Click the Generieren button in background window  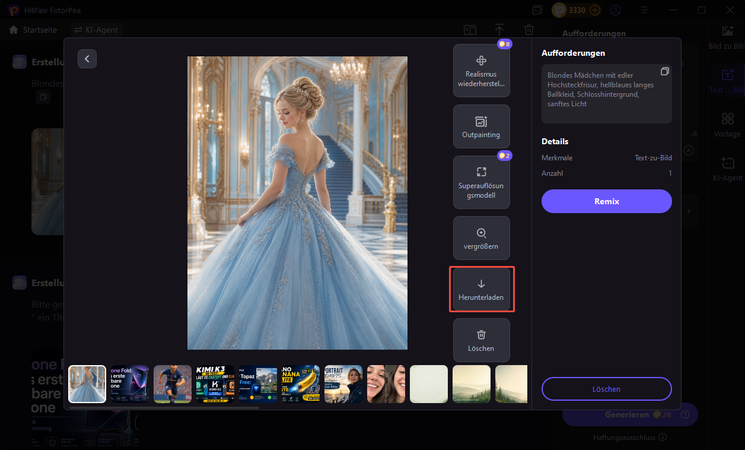coord(630,414)
